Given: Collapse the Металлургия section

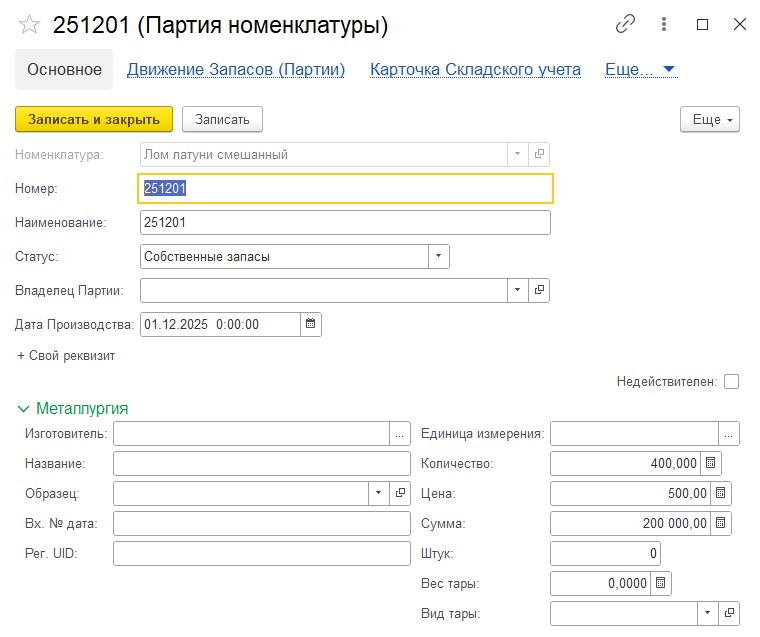Looking at the screenshot, I should tap(24, 408).
